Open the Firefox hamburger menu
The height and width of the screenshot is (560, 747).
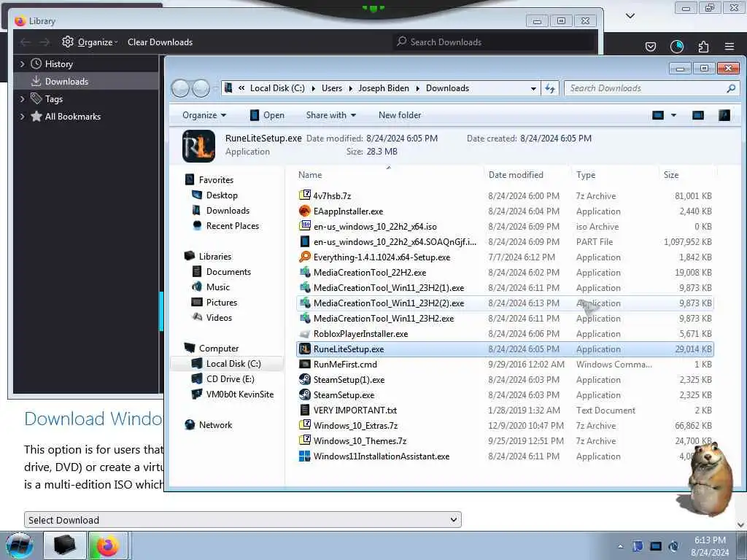click(729, 47)
